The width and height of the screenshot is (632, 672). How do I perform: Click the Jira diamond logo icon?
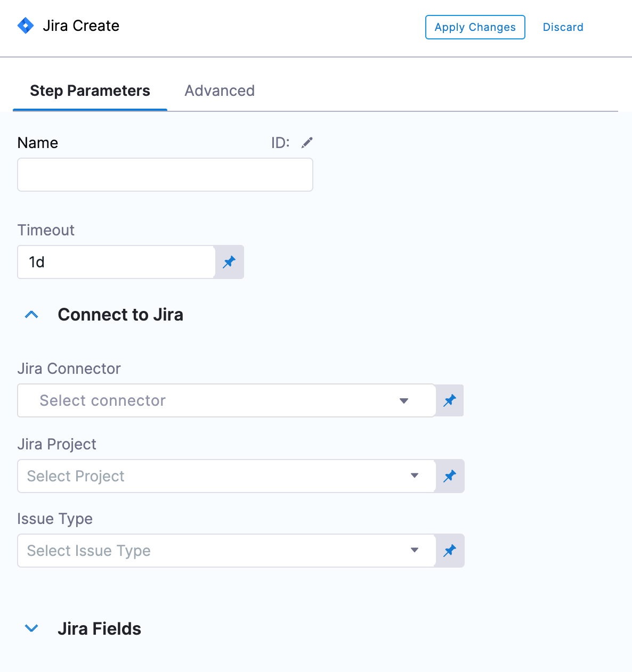26,26
